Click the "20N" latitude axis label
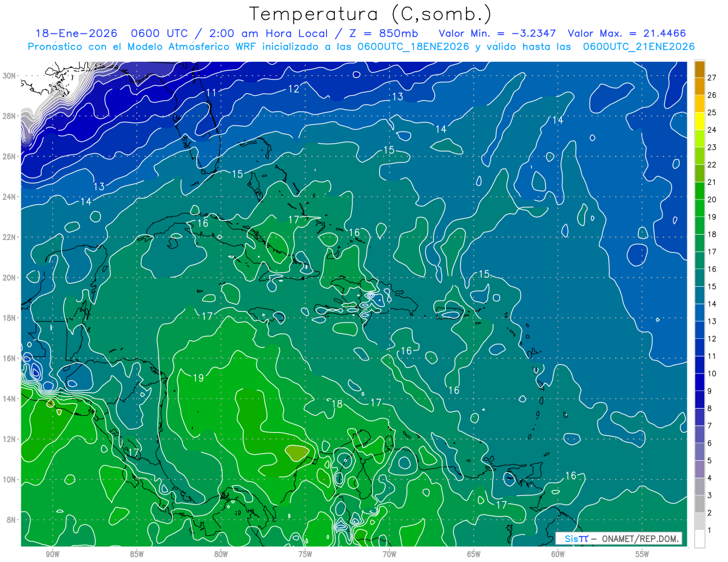Viewport: 728px width, 562px height. 10,278
